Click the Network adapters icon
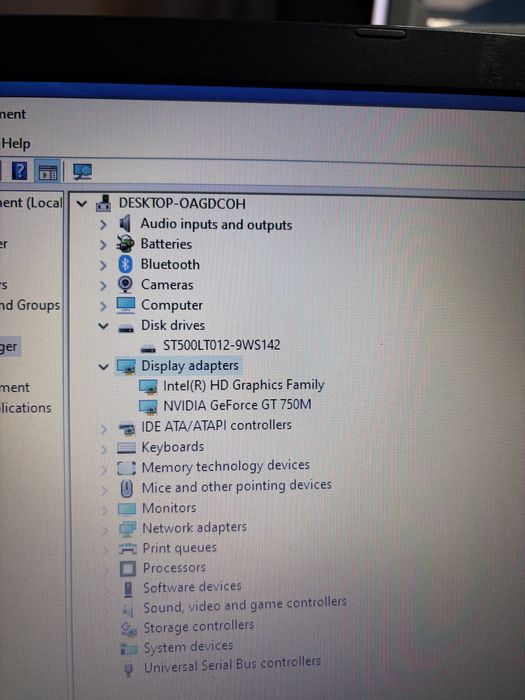Image resolution: width=525 pixels, height=700 pixels. (x=128, y=529)
